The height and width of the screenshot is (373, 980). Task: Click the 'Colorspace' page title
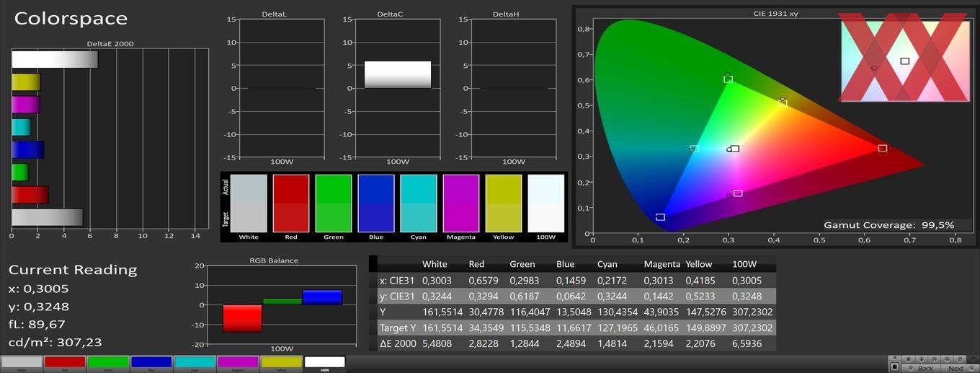[71, 19]
